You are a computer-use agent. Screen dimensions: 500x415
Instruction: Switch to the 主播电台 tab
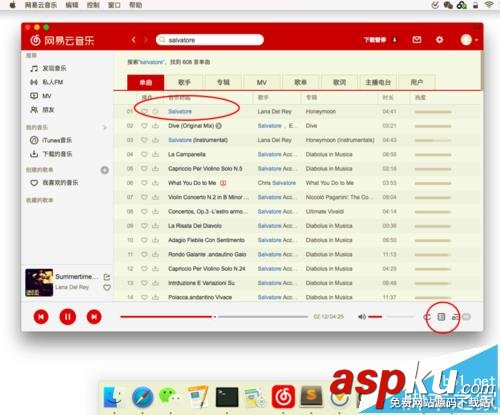click(378, 82)
